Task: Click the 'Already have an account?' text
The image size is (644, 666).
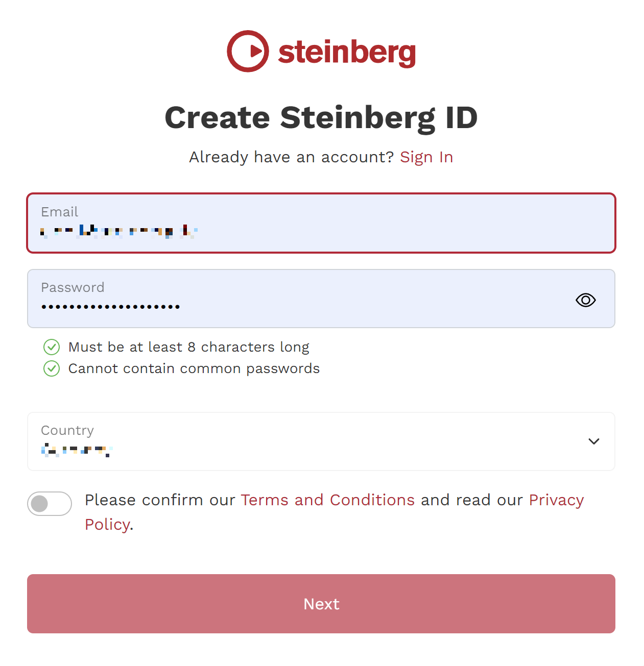Action: click(x=292, y=157)
